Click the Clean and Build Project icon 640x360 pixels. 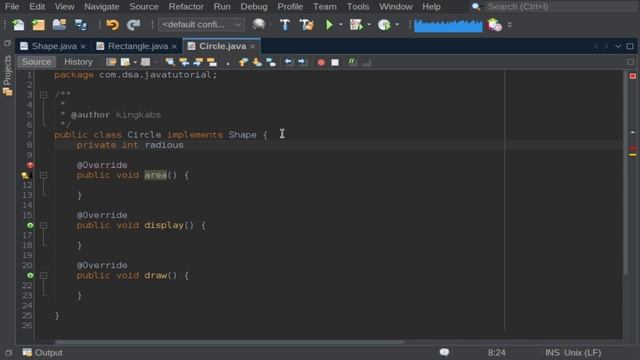click(306, 25)
